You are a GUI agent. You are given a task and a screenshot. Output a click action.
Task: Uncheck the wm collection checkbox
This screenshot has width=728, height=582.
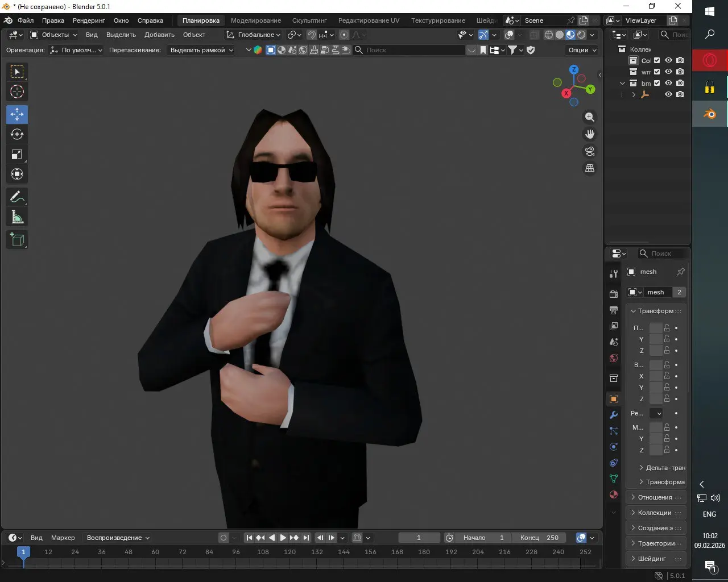(x=657, y=72)
